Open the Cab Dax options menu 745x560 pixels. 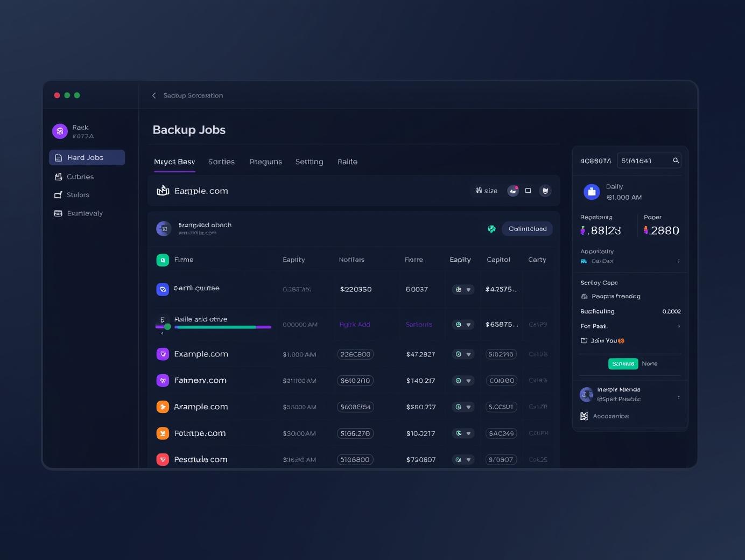tap(679, 261)
